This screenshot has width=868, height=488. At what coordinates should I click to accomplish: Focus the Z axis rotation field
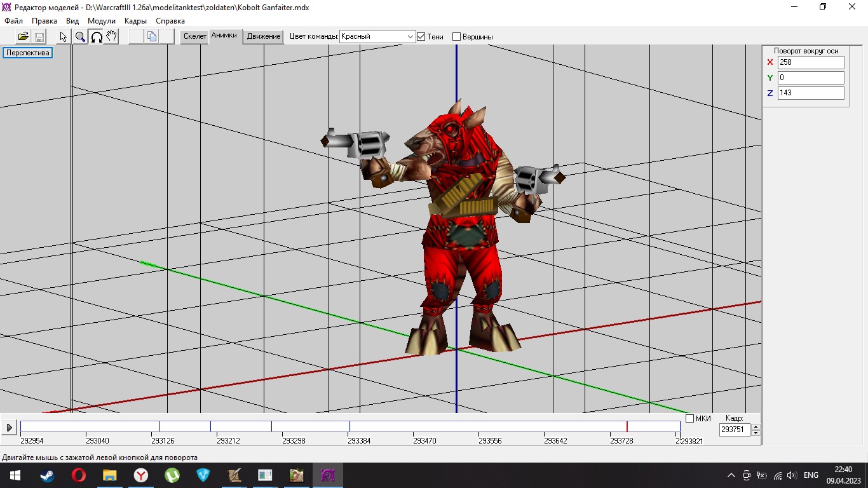[811, 93]
